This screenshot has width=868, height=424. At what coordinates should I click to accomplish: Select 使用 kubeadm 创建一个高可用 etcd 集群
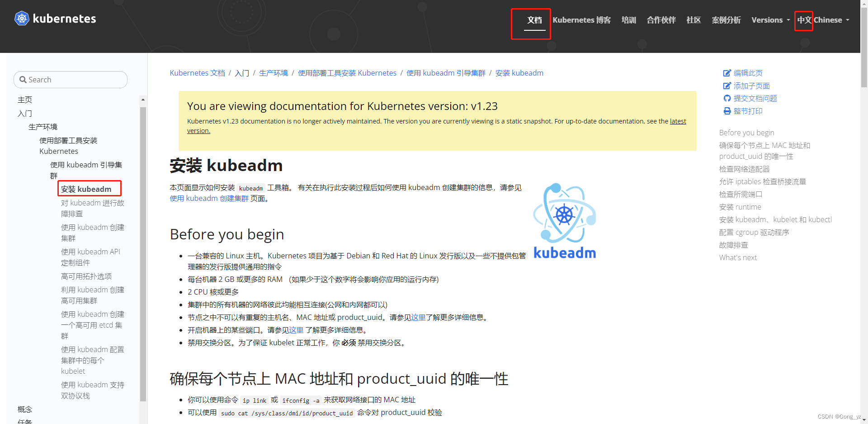pyautogui.click(x=93, y=325)
